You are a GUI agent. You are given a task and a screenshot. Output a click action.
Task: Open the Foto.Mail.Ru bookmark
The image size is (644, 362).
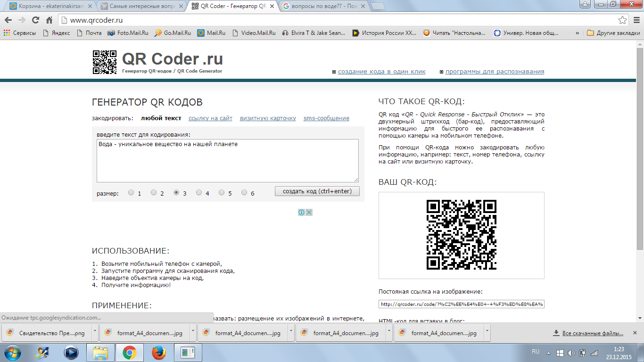128,33
